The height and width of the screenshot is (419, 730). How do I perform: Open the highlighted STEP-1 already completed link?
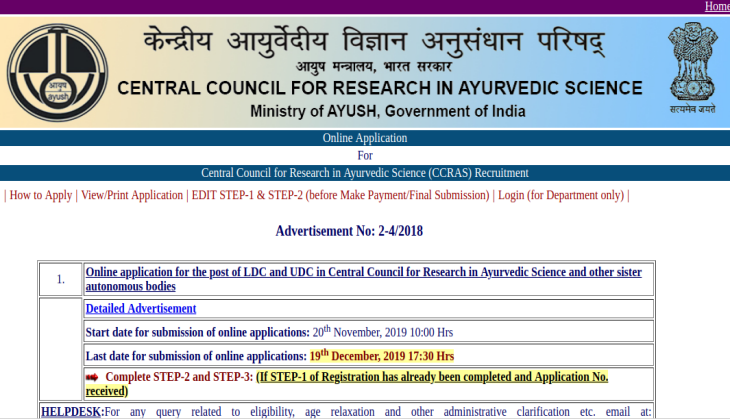[347, 384]
